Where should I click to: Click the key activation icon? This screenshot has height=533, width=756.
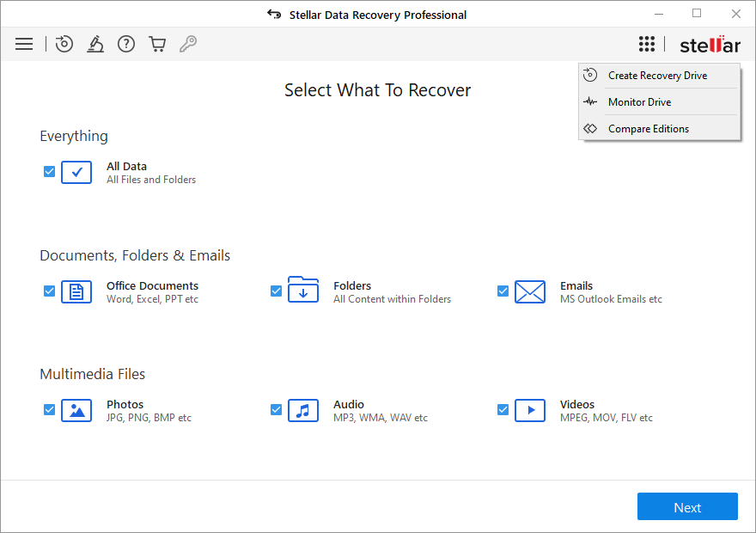click(x=188, y=44)
